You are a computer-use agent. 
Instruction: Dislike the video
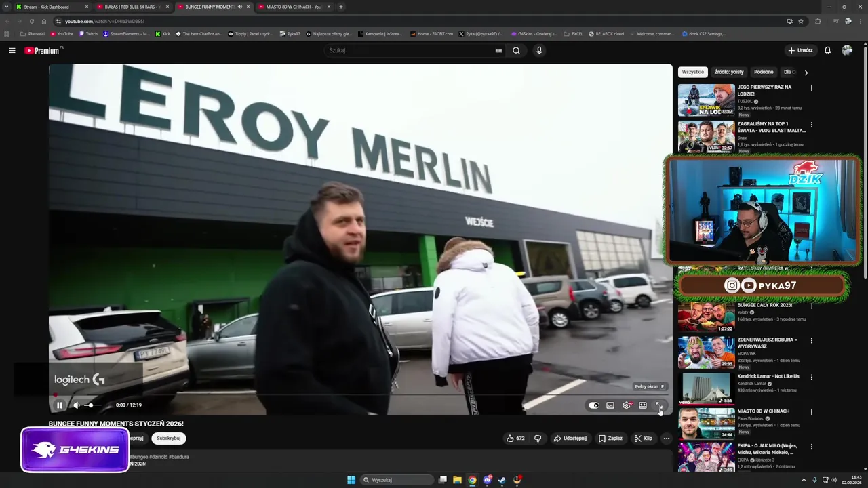tap(538, 439)
